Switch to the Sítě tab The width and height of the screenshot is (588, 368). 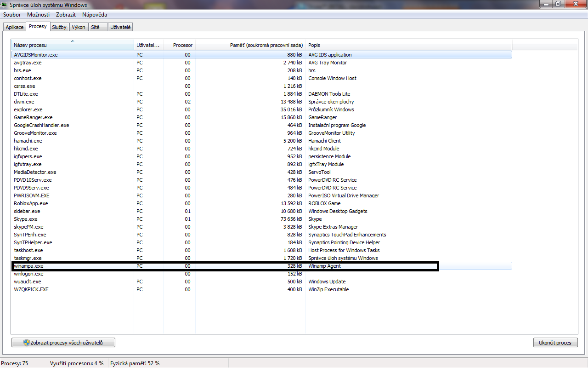point(95,27)
